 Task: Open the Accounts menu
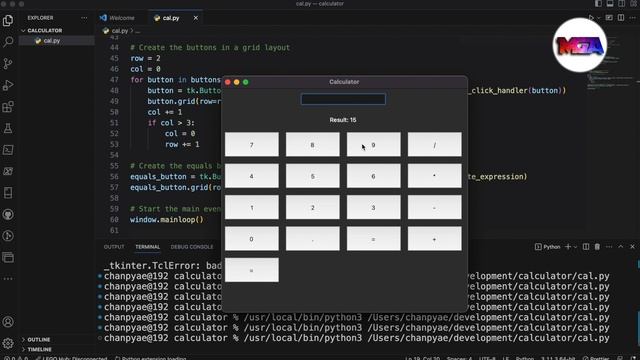8,322
